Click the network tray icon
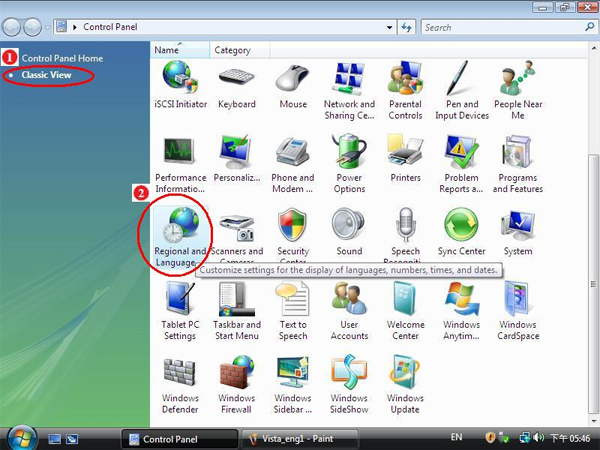The image size is (600, 450). tap(525, 437)
